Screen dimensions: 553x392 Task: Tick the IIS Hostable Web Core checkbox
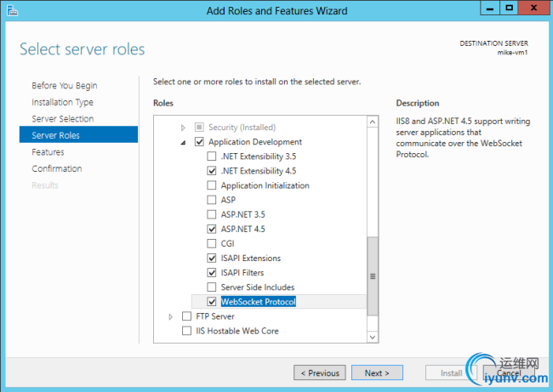tap(186, 331)
